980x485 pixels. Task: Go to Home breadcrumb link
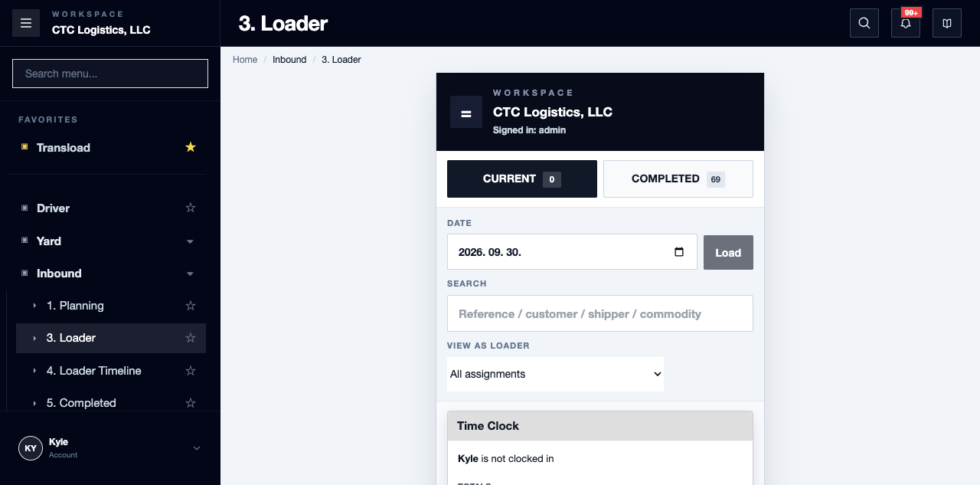tap(245, 60)
